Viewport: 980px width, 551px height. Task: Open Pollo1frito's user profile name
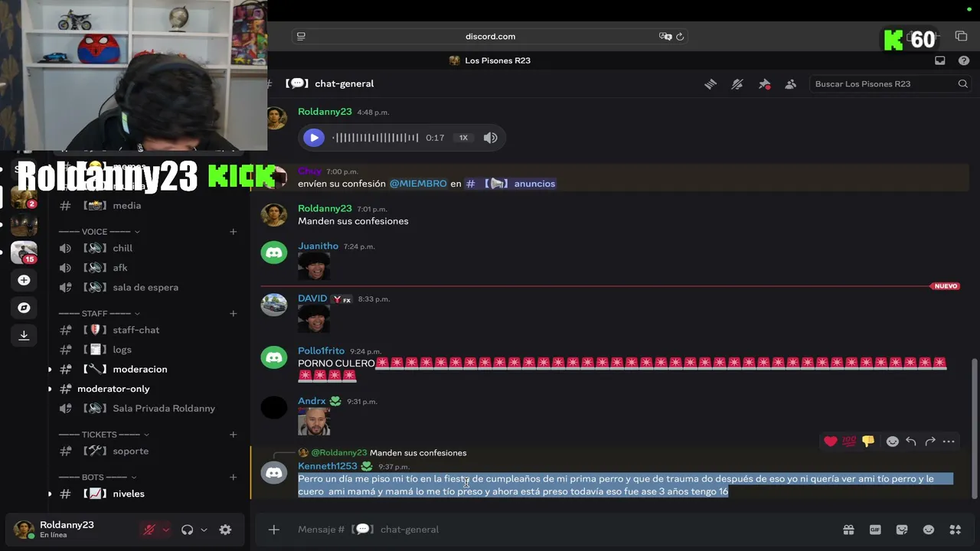pos(321,350)
